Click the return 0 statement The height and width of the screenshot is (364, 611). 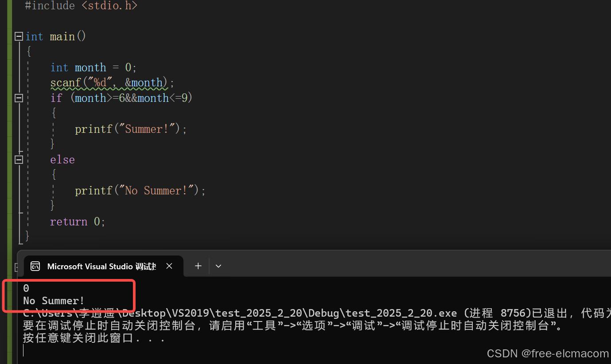(x=77, y=221)
